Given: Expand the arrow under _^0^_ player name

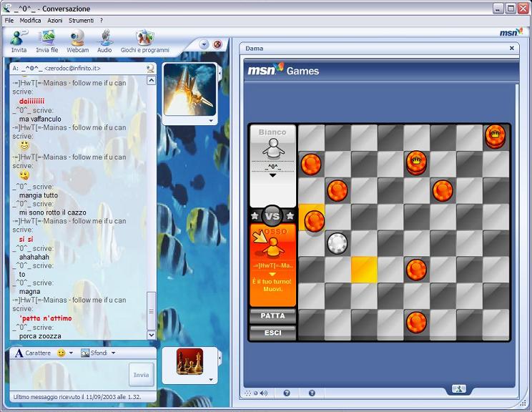Looking at the screenshot, I should [272, 175].
